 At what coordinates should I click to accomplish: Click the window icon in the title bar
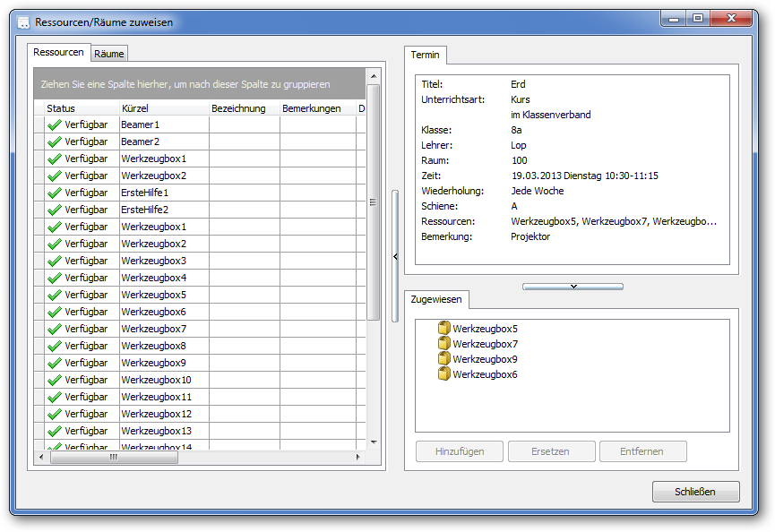click(x=23, y=22)
